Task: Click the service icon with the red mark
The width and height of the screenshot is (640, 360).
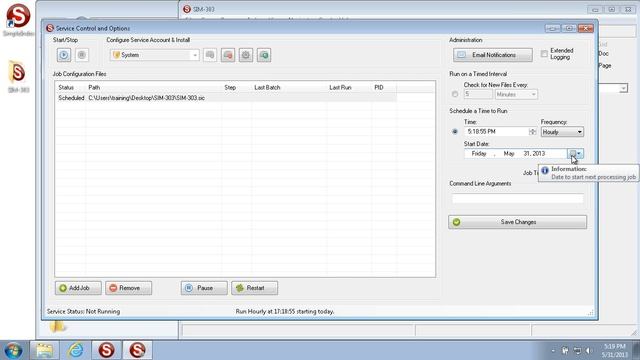Action: (228, 55)
